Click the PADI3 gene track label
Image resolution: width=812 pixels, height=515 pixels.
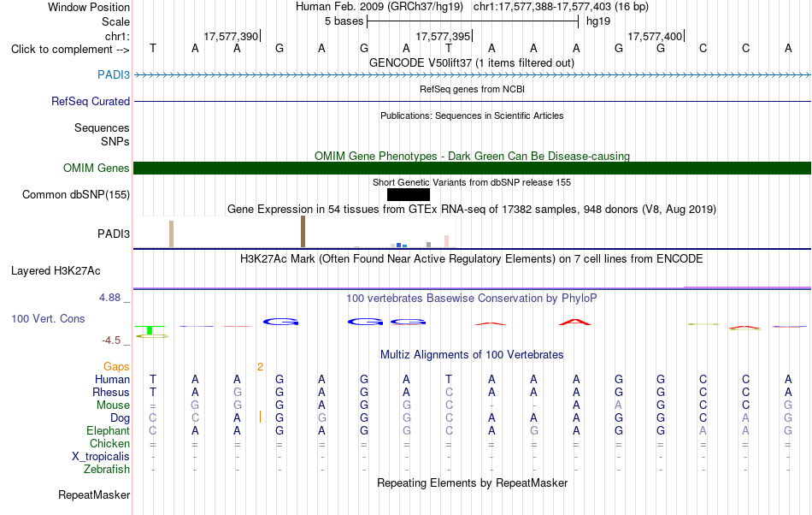(x=114, y=74)
